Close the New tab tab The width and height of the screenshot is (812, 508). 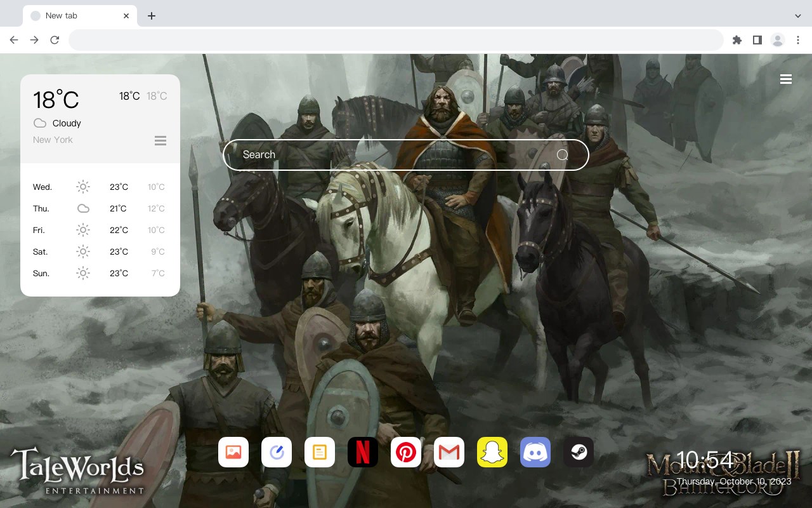click(126, 16)
